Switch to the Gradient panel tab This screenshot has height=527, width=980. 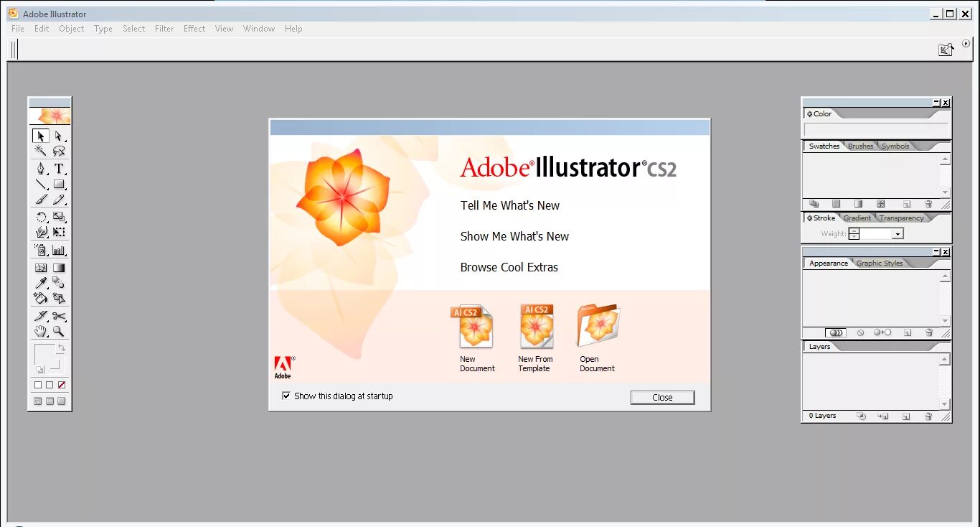point(857,218)
